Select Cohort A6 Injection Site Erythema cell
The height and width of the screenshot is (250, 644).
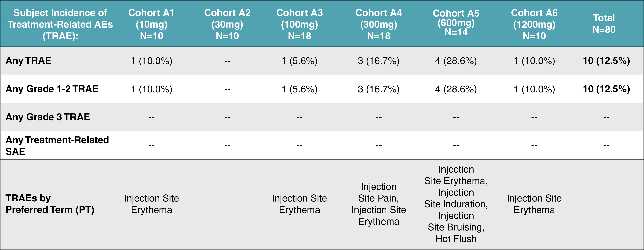pos(534,204)
